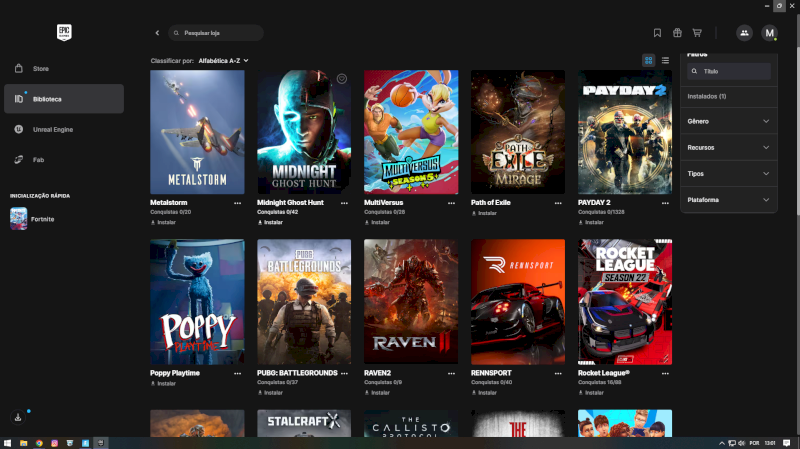
Task: Open the Alfabética A-Z sort dropdown
Action: (223, 61)
